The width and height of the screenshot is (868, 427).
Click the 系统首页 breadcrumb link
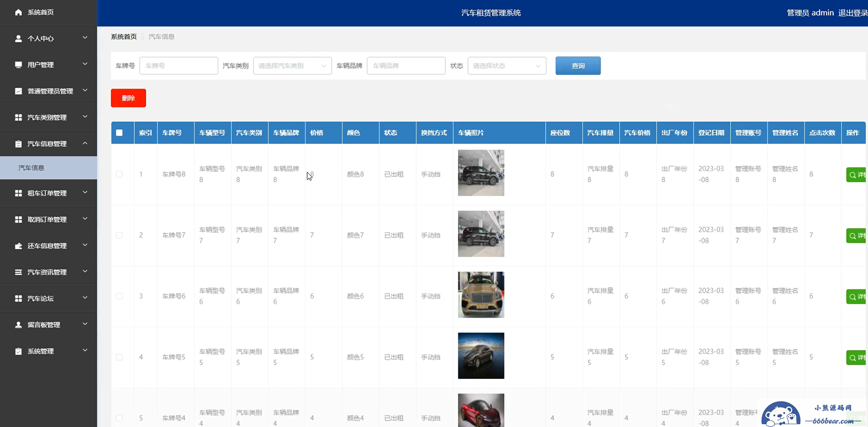124,37
